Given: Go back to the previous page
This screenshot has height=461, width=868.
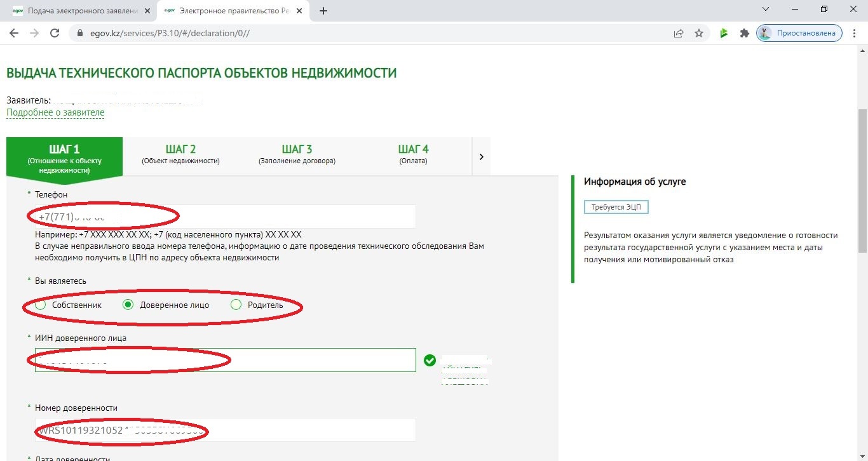Looking at the screenshot, I should (x=14, y=33).
